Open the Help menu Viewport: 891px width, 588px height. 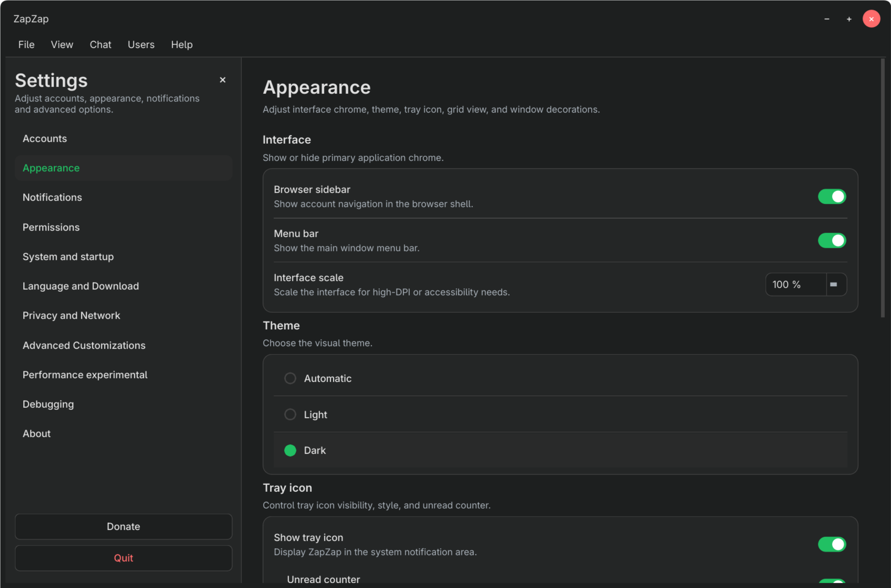click(182, 45)
